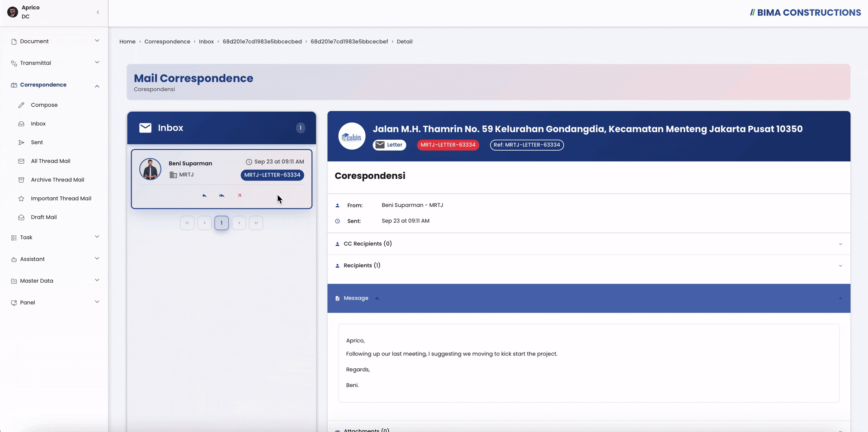Viewport: 868px width, 432px height.
Task: Click the reply-all icon on Beni's mail
Action: coord(222,196)
